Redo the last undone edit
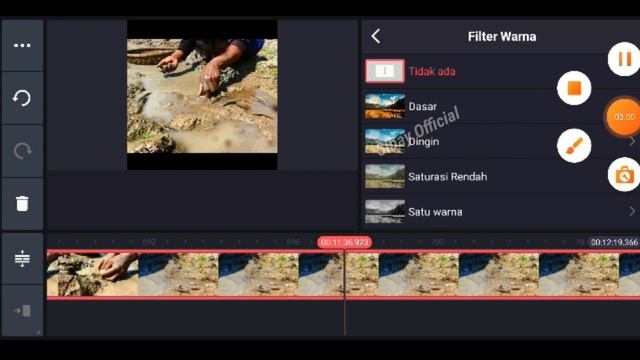 (22, 151)
